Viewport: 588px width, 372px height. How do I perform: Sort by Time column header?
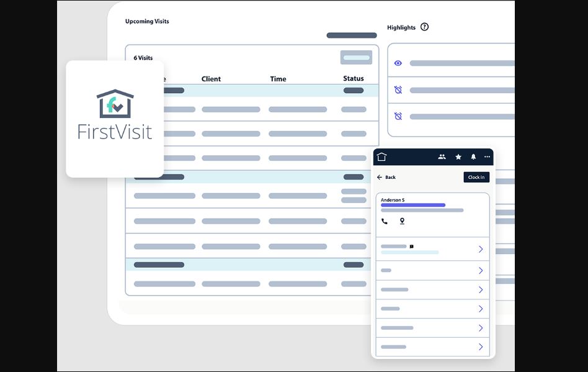278,79
